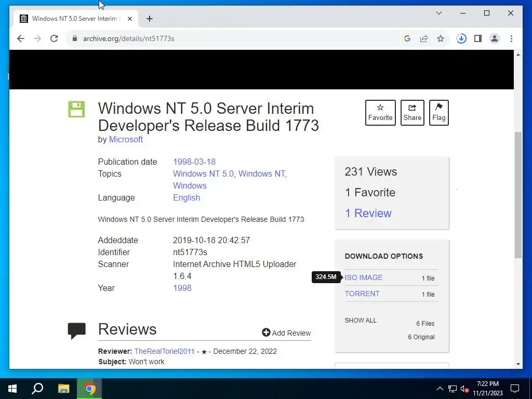Click the 1 Favorite text

pos(370,192)
